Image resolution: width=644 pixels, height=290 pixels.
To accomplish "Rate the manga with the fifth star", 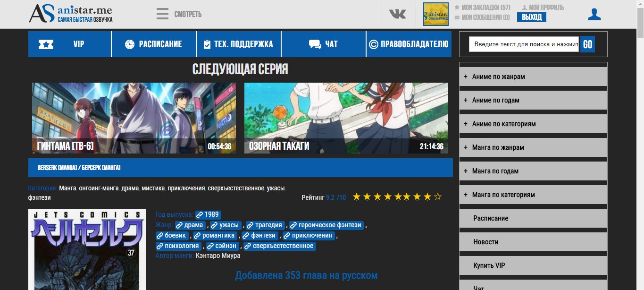I will [397, 196].
